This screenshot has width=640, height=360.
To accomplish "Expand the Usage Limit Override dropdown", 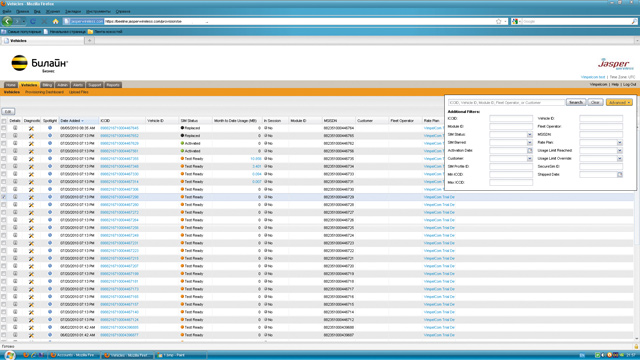I will click(x=620, y=158).
